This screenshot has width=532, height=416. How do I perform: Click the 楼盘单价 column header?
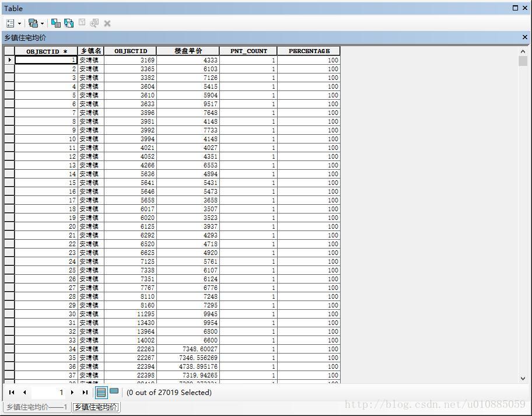[188, 51]
